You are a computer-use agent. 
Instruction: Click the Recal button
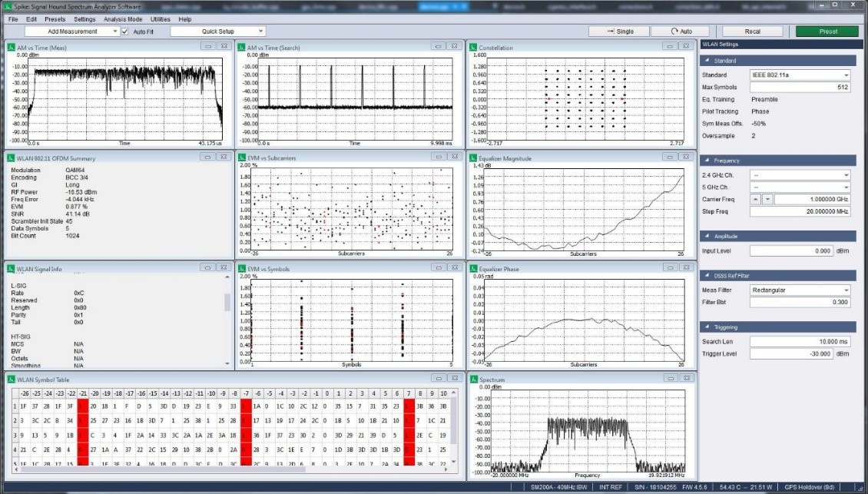(753, 31)
